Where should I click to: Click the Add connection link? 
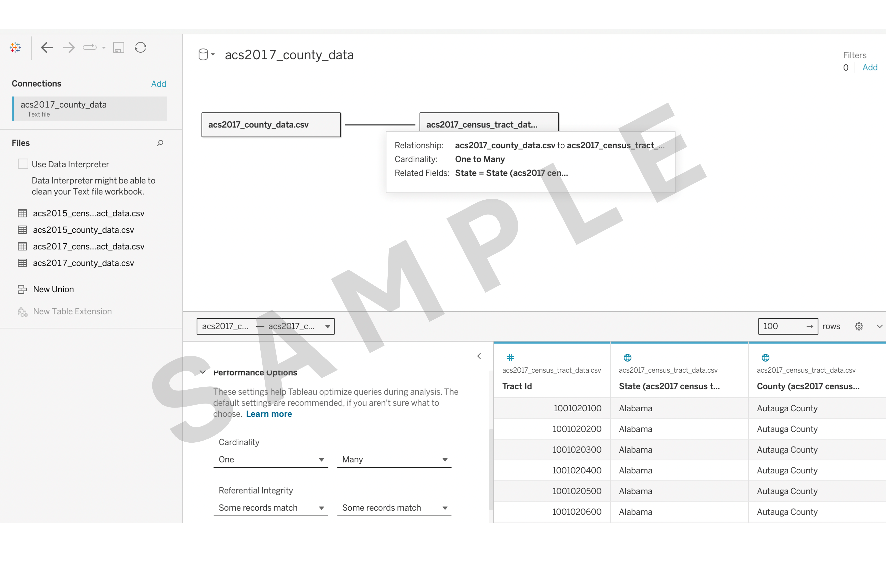coord(159,84)
